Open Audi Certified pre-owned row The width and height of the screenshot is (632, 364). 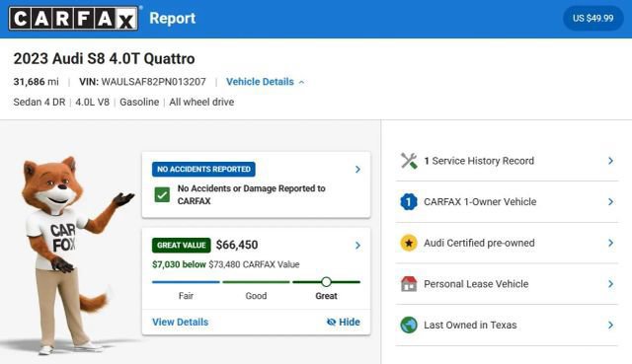coord(507,243)
